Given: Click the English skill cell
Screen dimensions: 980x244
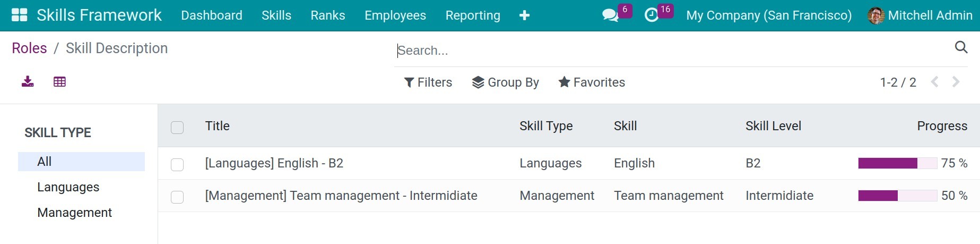Looking at the screenshot, I should click(634, 163).
